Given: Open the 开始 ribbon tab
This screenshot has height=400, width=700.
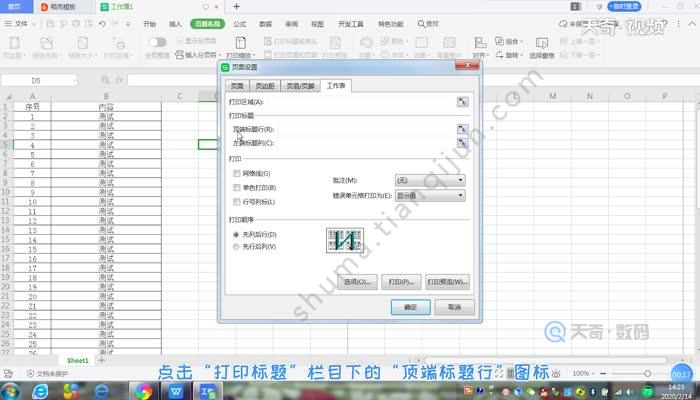Looking at the screenshot, I should 150,24.
